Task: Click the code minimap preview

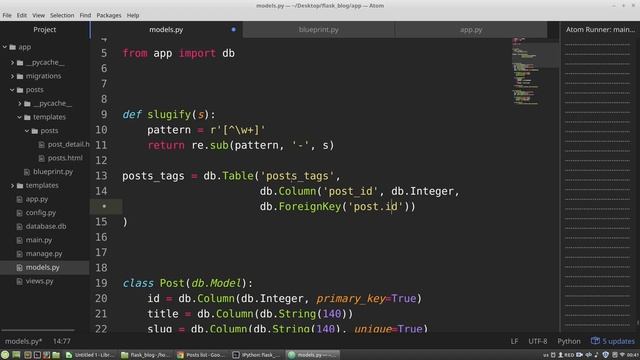Action: [535, 71]
